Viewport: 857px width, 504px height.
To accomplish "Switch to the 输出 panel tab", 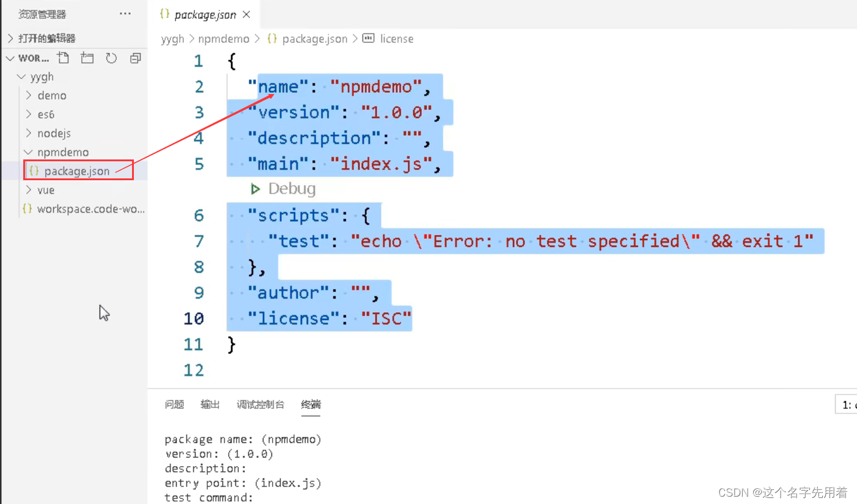I will (210, 404).
